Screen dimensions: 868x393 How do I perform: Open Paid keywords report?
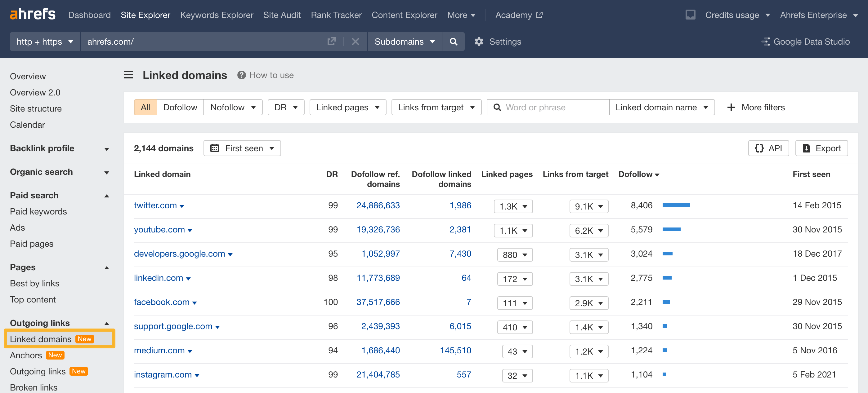(38, 211)
